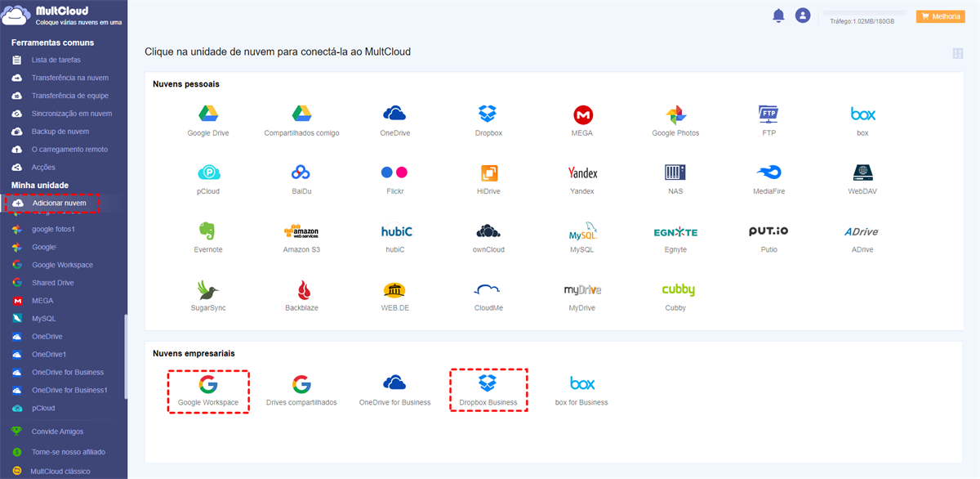Click Convide Amigos link

point(57,432)
